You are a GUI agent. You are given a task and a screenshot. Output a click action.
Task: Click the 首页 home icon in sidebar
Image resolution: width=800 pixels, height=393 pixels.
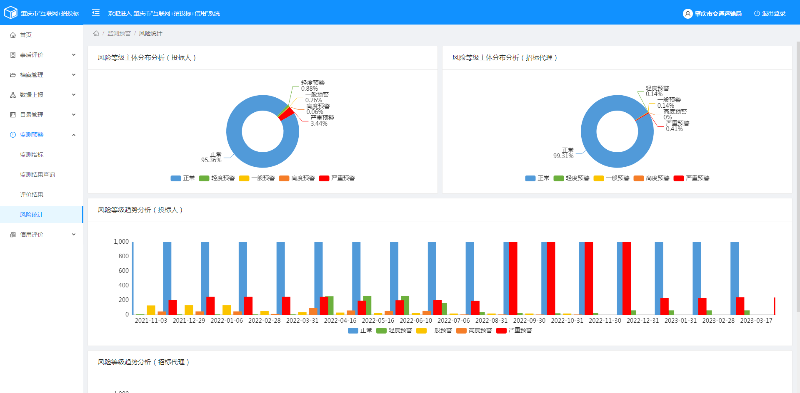(13, 35)
